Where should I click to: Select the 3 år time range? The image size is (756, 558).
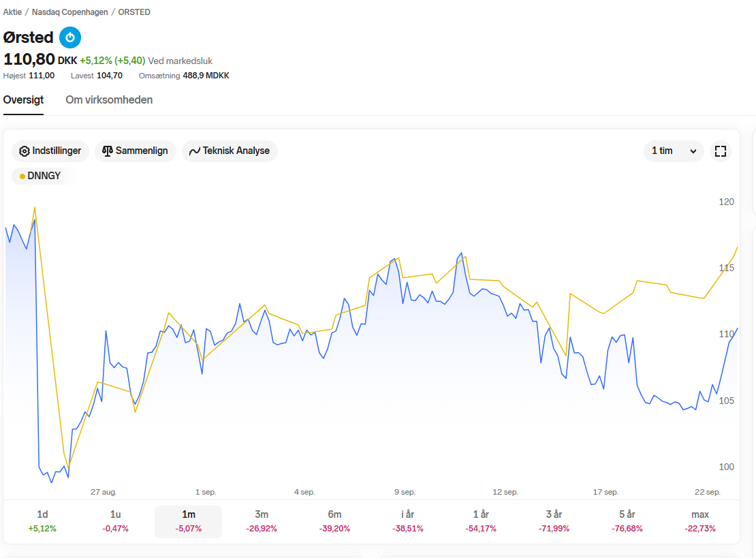[x=554, y=521]
